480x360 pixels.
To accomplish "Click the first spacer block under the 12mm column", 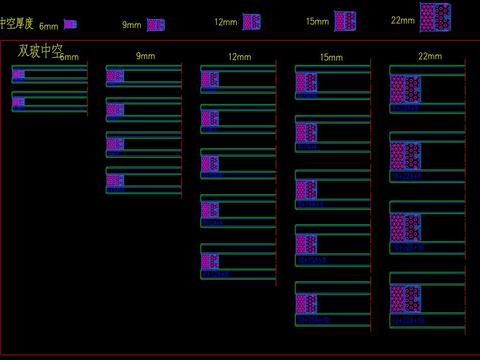I will click(210, 80).
